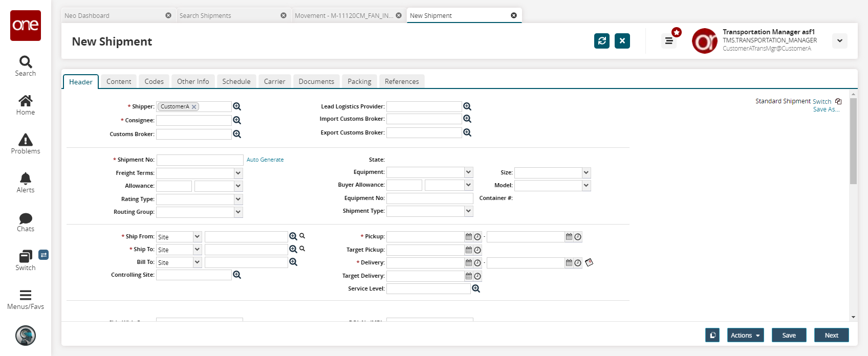Click the refresh icon button in header
The width and height of the screenshot is (868, 356).
602,41
